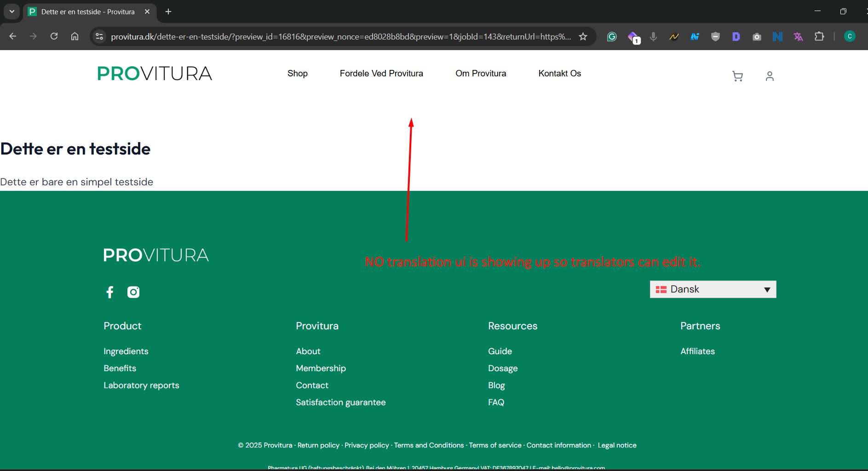This screenshot has height=471, width=868.
Task: Open the Blog resource link
Action: pyautogui.click(x=496, y=385)
